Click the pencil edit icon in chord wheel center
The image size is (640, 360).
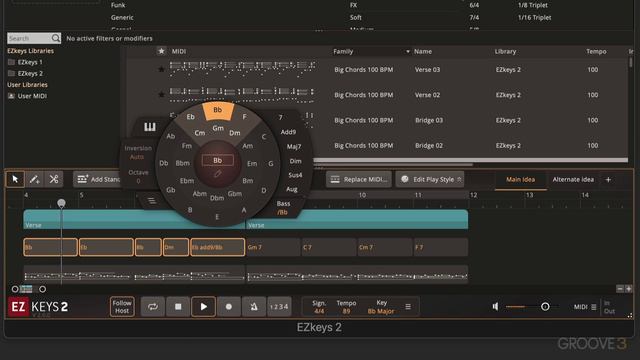point(218,174)
